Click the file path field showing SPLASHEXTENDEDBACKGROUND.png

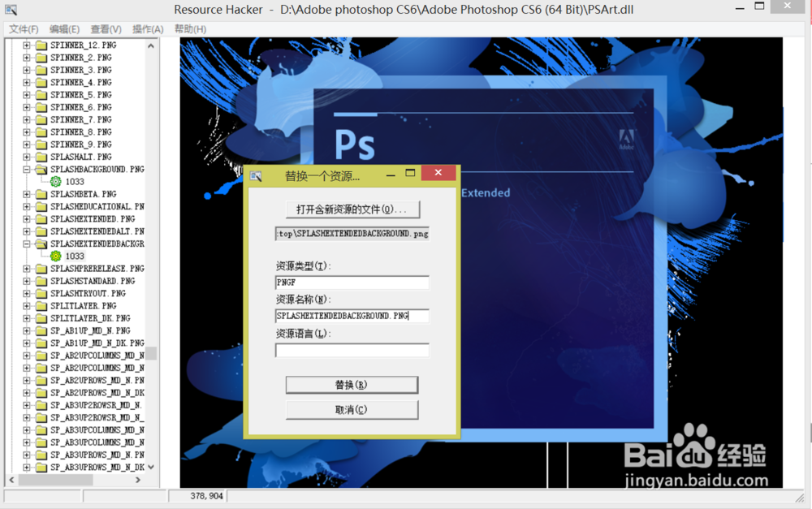click(x=352, y=234)
